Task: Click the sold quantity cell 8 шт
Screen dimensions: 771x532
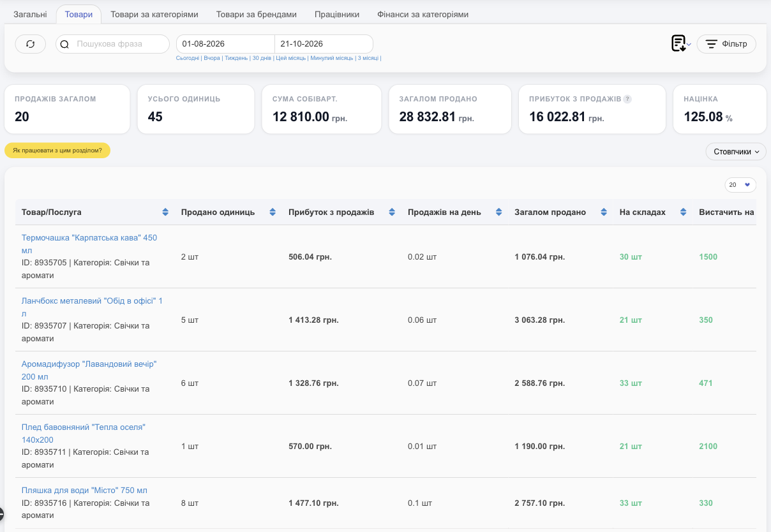Action: click(x=190, y=503)
